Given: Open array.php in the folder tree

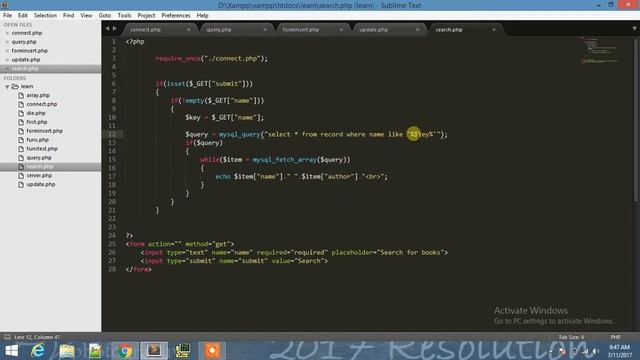Looking at the screenshot, I should 38,95.
